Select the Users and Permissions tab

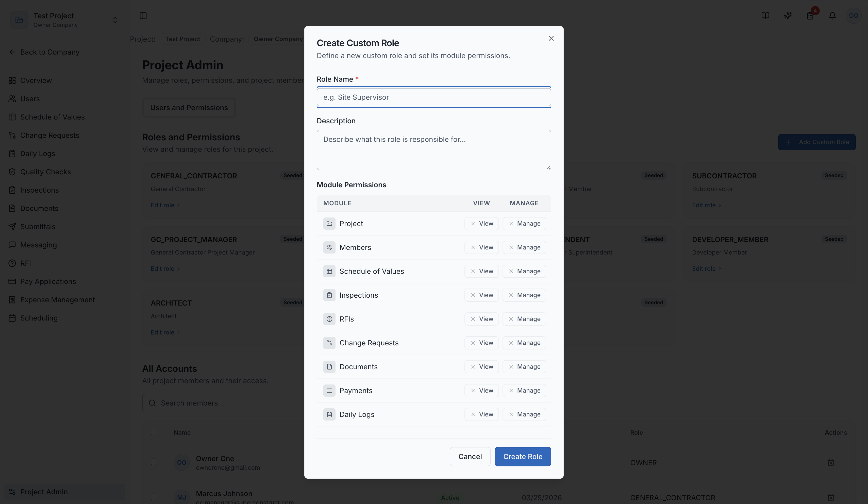tap(189, 108)
